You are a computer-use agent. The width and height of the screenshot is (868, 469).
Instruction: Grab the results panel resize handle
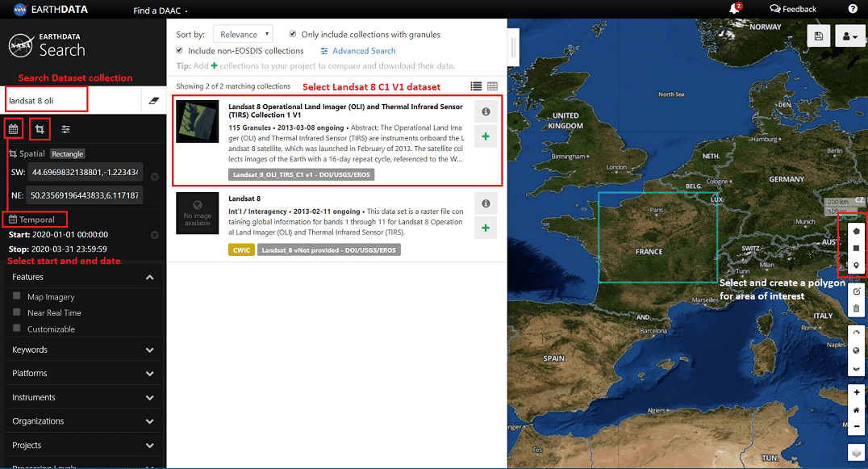[513, 47]
